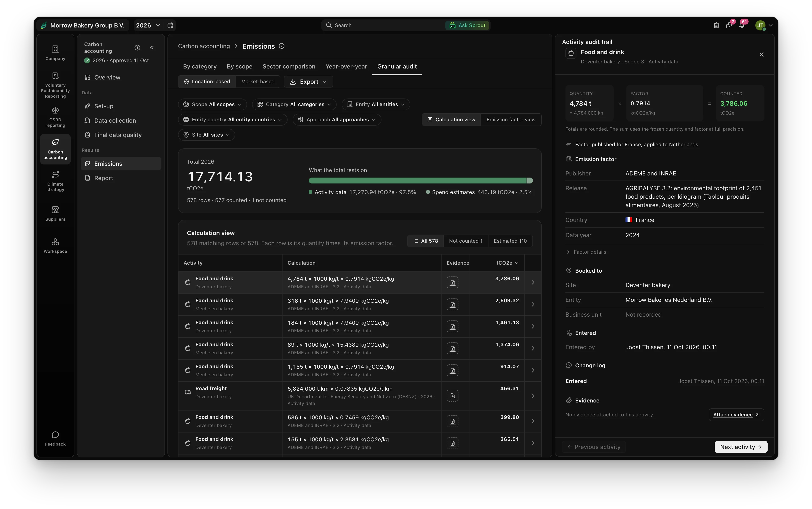
Task: Select the Location-based method
Action: [x=207, y=81]
